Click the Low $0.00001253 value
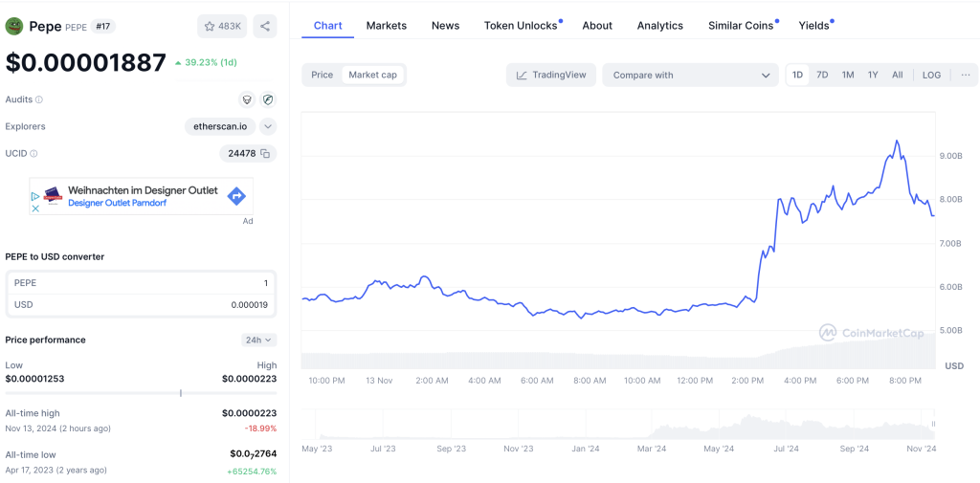Screen dimensions: 980x483 (34, 379)
